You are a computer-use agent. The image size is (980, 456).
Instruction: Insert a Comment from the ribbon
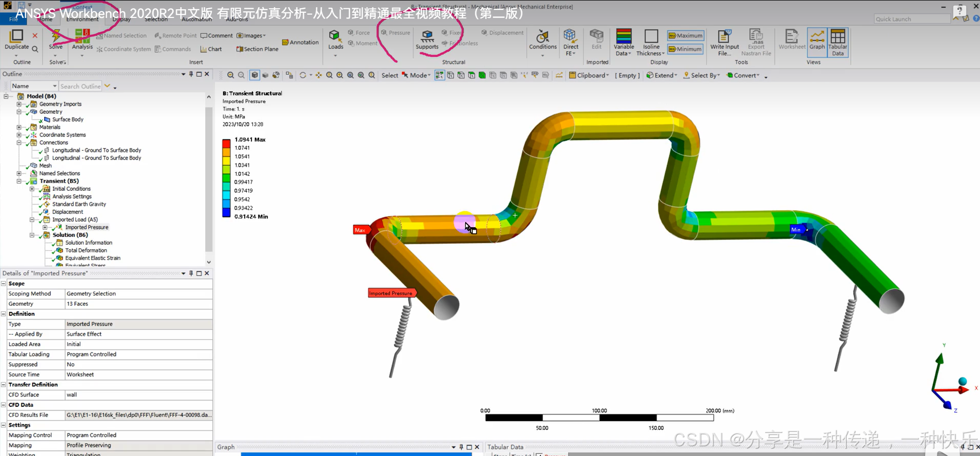(x=216, y=35)
